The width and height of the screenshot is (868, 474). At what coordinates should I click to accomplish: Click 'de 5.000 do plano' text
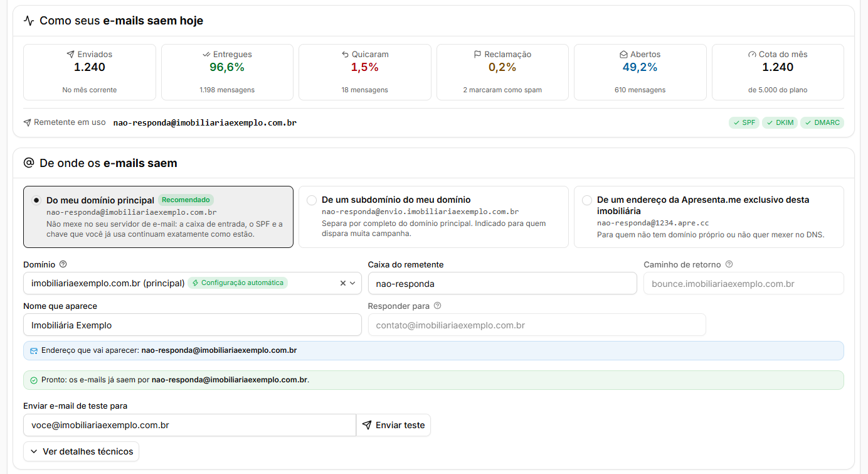point(778,90)
